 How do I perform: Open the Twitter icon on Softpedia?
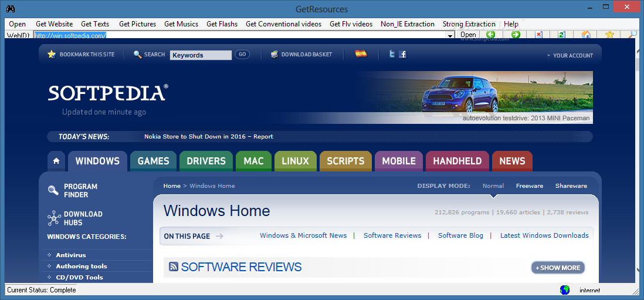click(x=392, y=54)
